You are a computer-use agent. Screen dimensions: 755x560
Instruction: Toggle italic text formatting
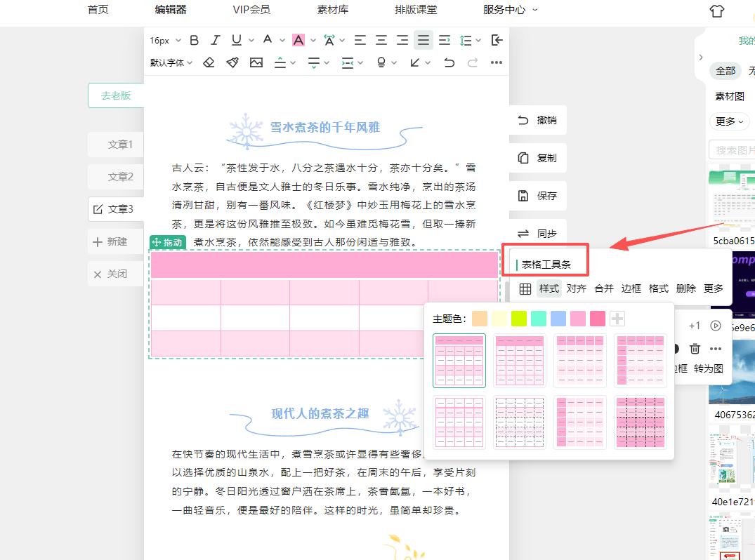coord(216,41)
